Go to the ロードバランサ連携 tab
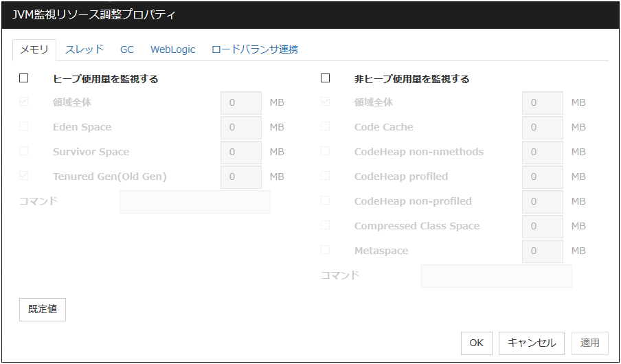The height and width of the screenshot is (364, 621). tap(254, 49)
